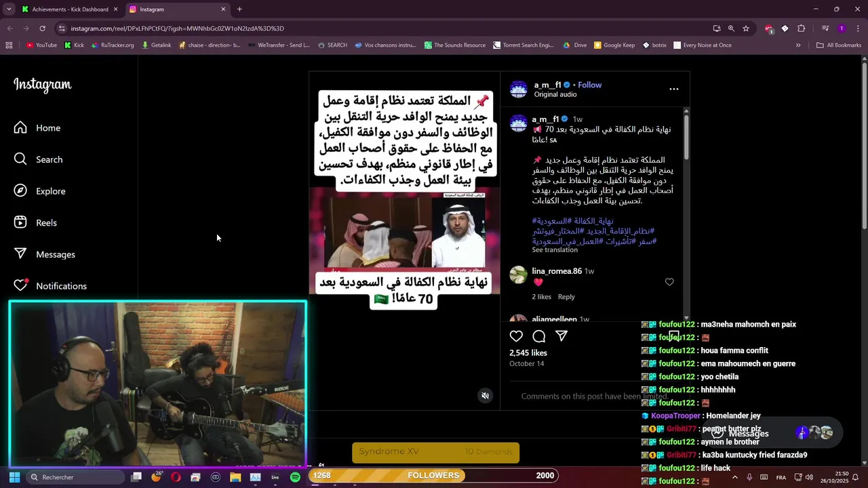The height and width of the screenshot is (488, 868).
Task: Unmute the reel's audio
Action: pyautogui.click(x=485, y=396)
